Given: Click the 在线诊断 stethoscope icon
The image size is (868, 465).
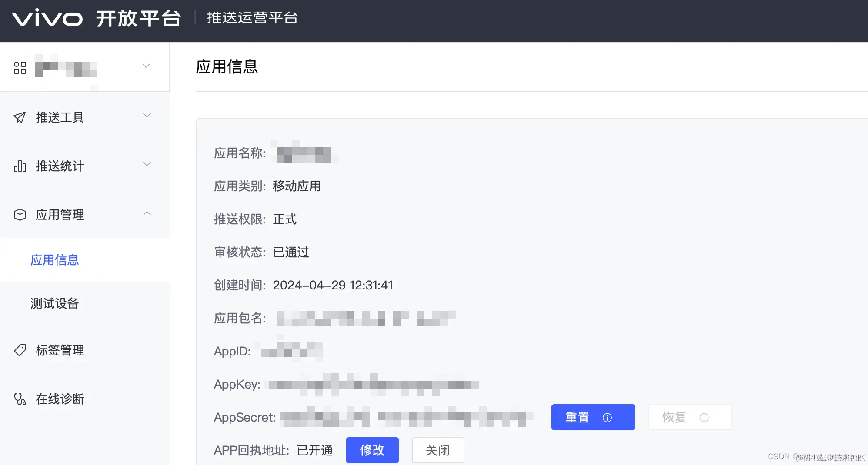Looking at the screenshot, I should click(x=19, y=399).
